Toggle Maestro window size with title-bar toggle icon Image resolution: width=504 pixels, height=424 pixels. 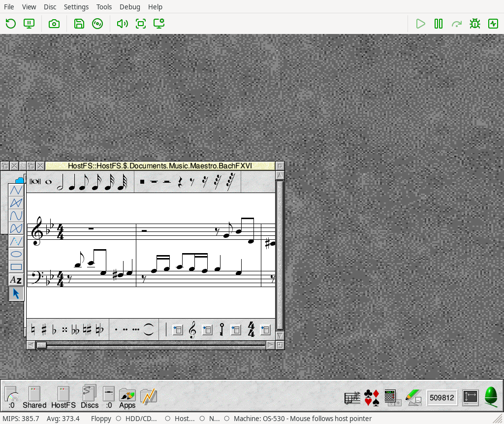tap(280, 166)
